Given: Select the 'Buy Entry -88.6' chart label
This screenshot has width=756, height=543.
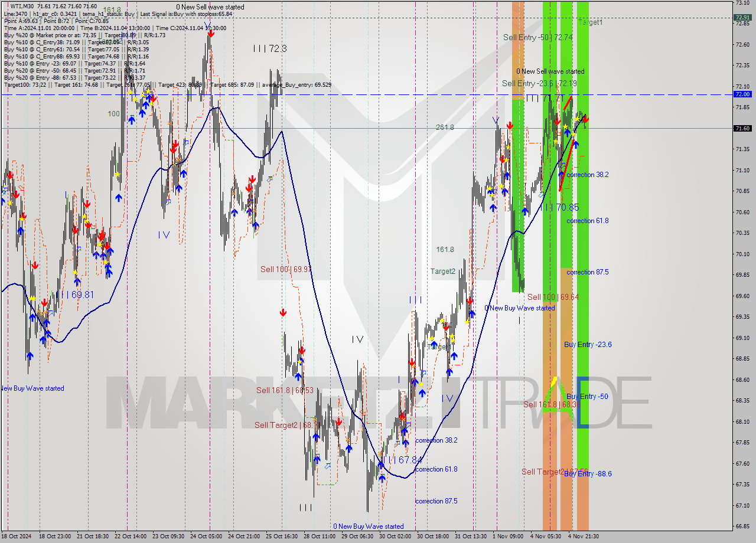Looking at the screenshot, I should coord(588,474).
